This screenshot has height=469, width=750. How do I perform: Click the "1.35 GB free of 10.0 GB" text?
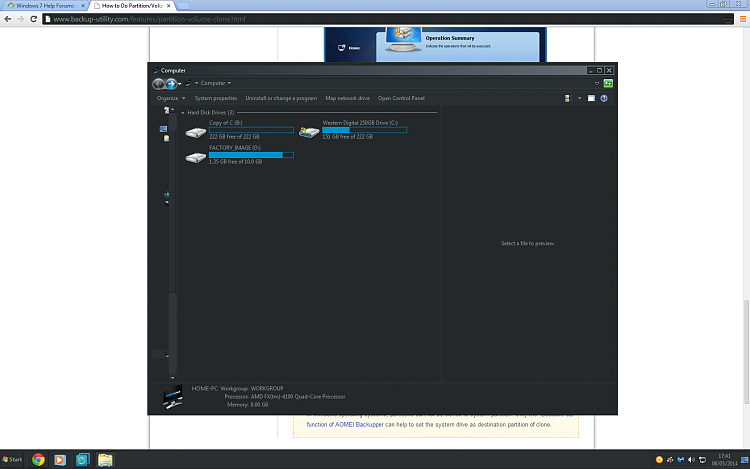[x=235, y=162]
